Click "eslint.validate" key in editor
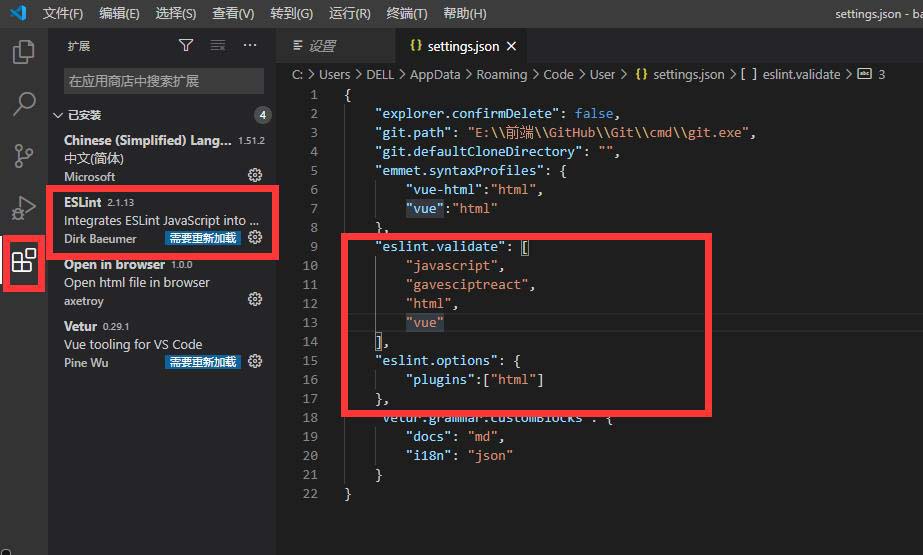 [440, 246]
